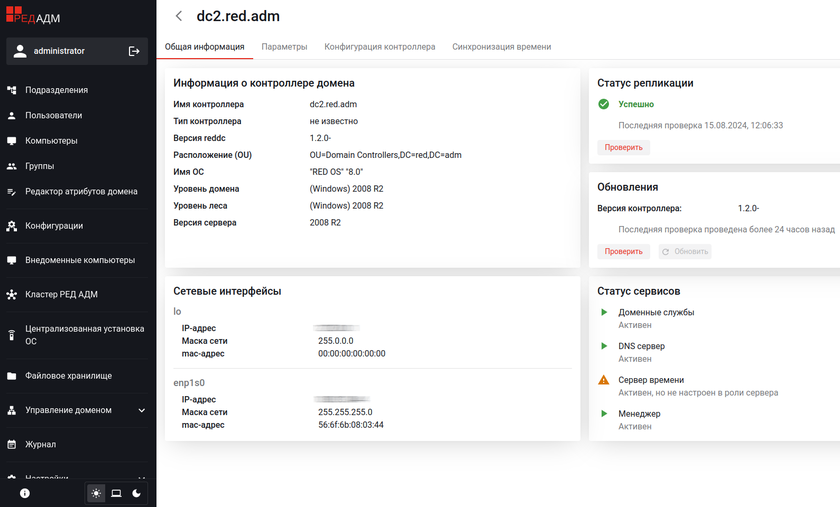Go back using the left chevron arrow

point(179,16)
